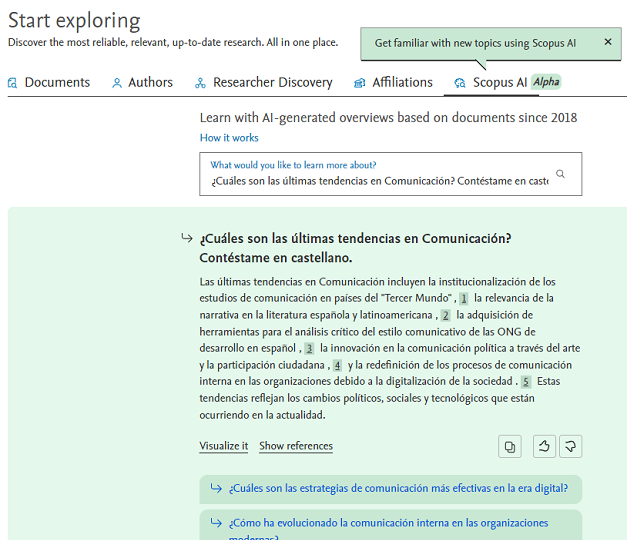Open the How it works link
This screenshot has height=540, width=627.
229,138
